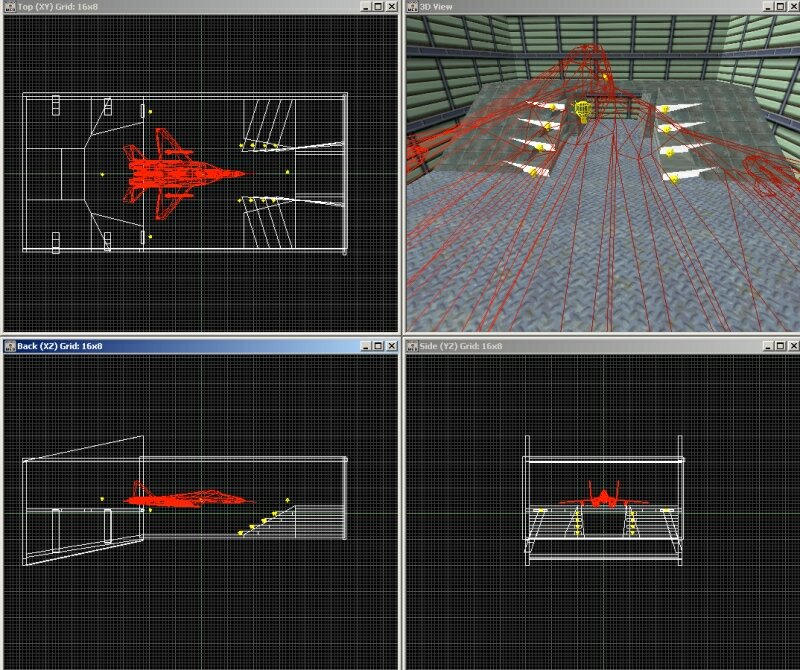
Task: Minimize the Side (YZ) viewport window
Action: tap(763, 346)
